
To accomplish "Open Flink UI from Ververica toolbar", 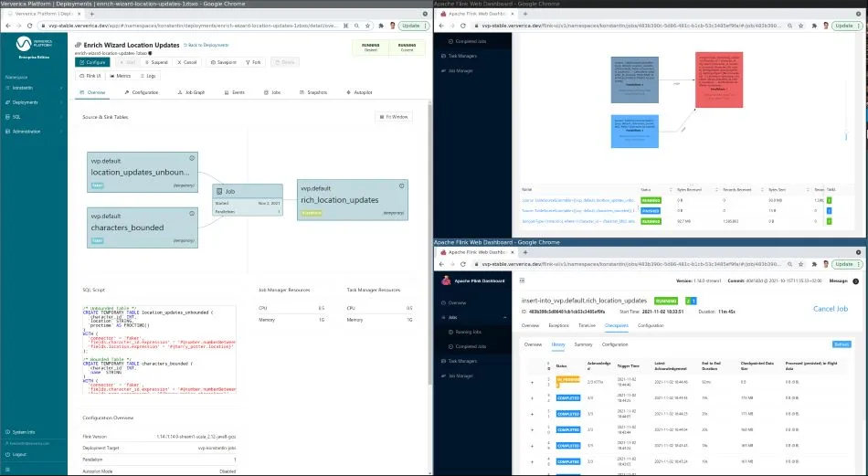I will click(90, 76).
